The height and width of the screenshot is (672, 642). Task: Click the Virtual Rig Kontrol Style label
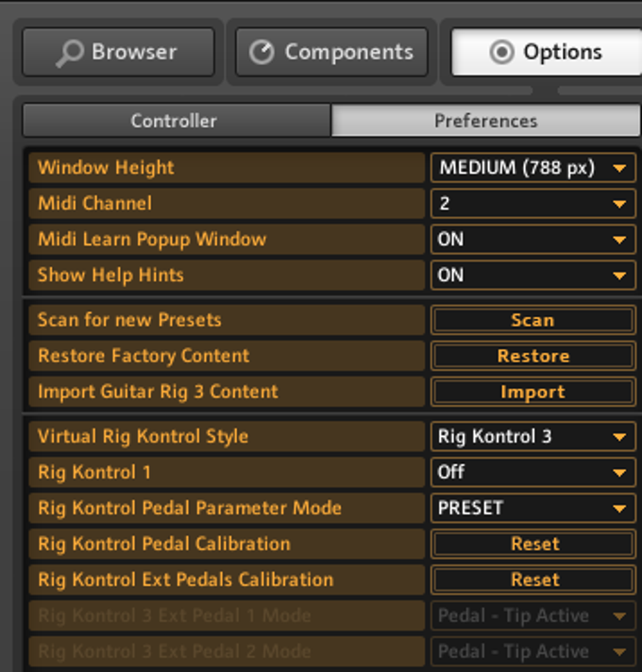144,437
